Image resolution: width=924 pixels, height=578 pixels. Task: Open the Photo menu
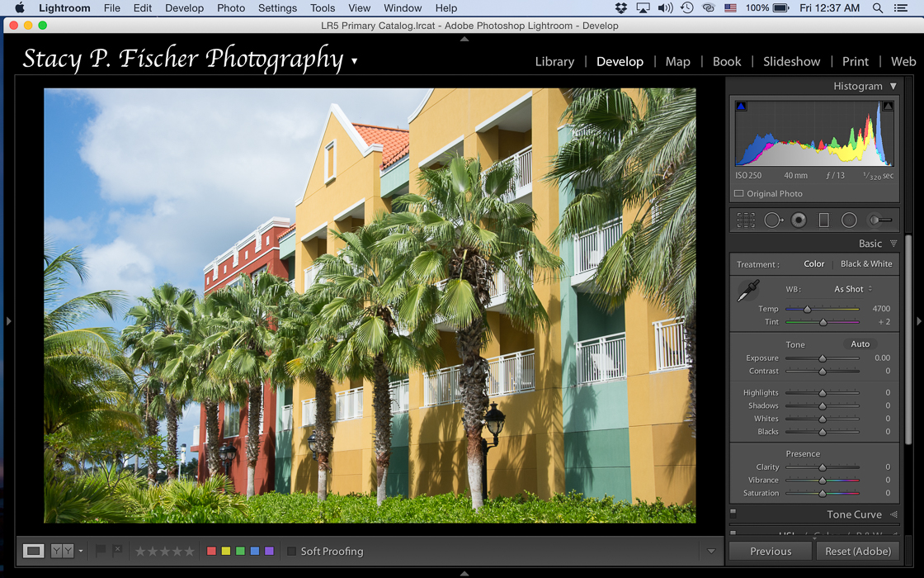pyautogui.click(x=231, y=8)
